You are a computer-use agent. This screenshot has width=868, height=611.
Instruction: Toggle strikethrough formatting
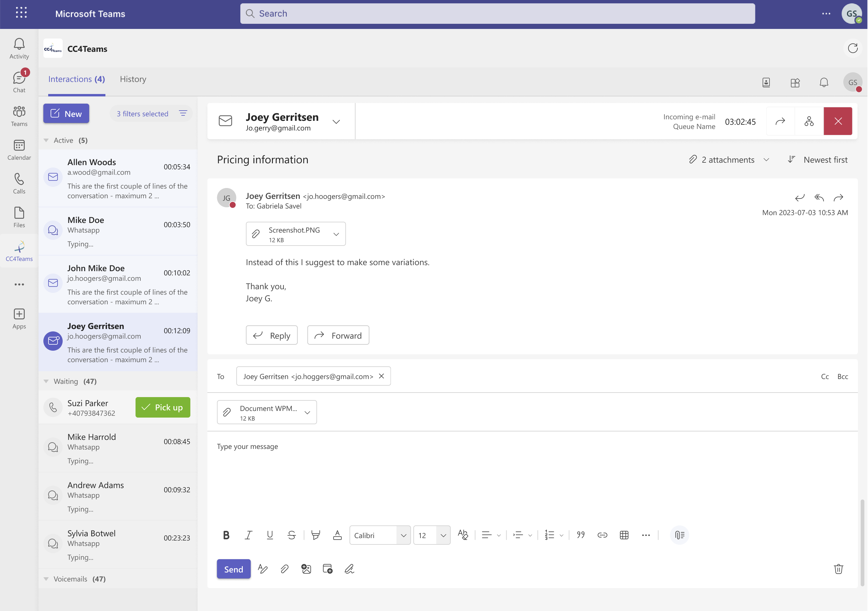(292, 534)
